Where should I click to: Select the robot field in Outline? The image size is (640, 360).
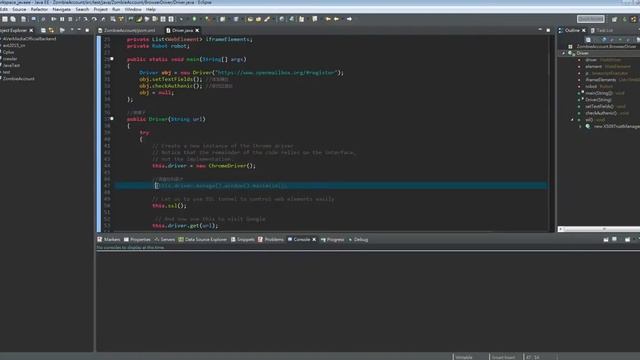(591, 86)
